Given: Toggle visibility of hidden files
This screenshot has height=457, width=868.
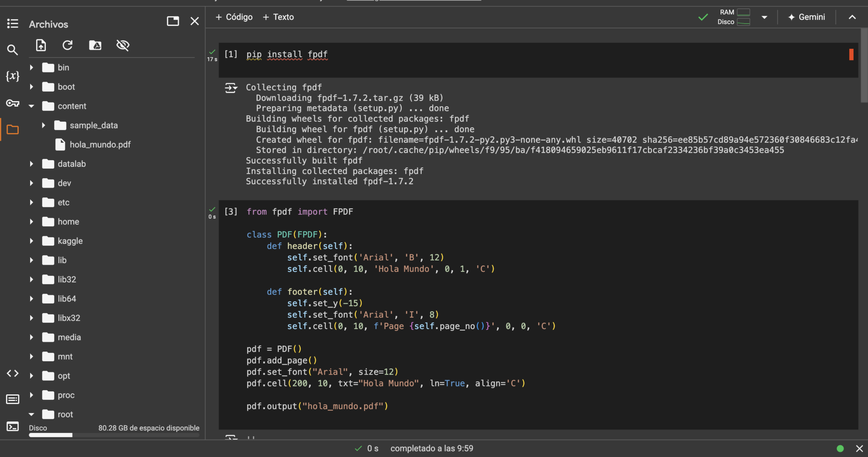Looking at the screenshot, I should tap(122, 45).
